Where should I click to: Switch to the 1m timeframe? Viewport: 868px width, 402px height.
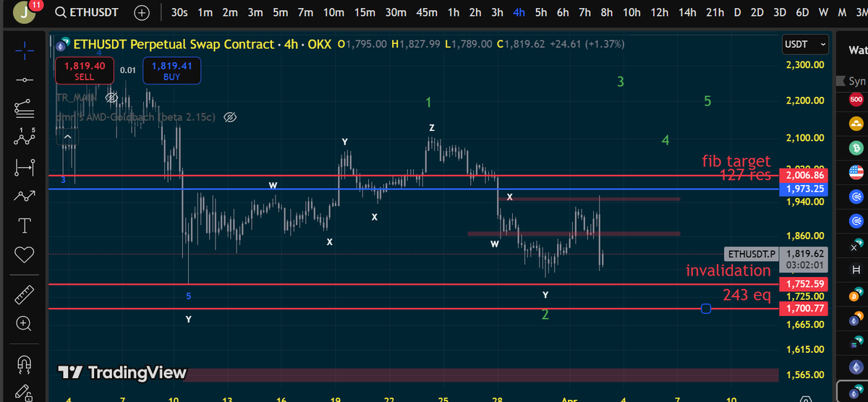[205, 12]
